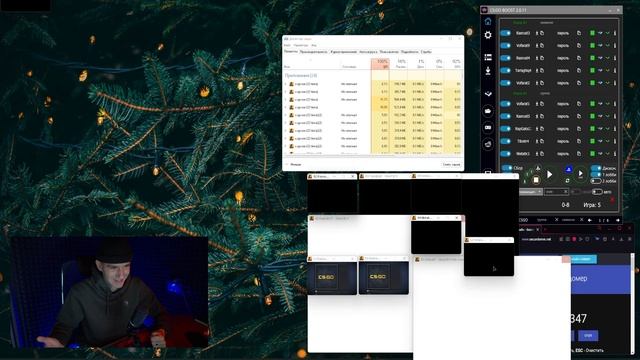
Task: Open the Файл menu in Task Manager
Action: point(287,45)
